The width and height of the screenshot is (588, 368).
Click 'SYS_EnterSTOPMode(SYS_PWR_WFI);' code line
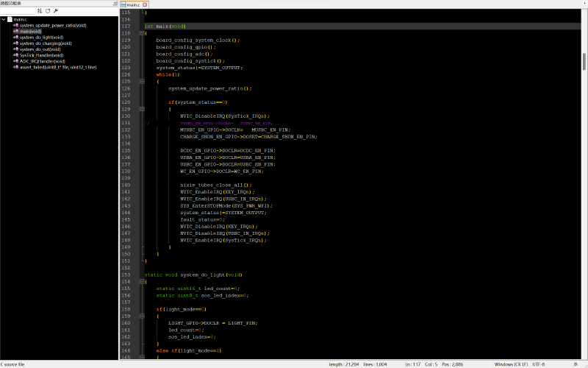coord(226,206)
